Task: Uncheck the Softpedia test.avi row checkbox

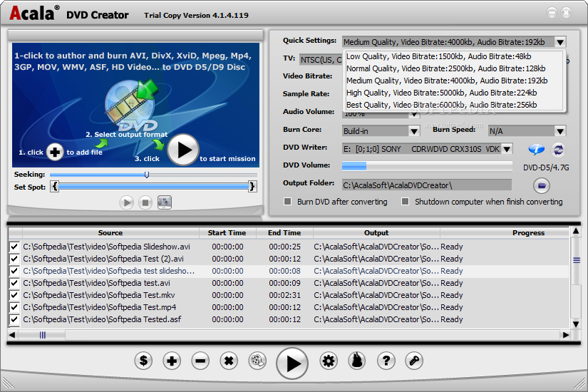Action: tap(14, 283)
